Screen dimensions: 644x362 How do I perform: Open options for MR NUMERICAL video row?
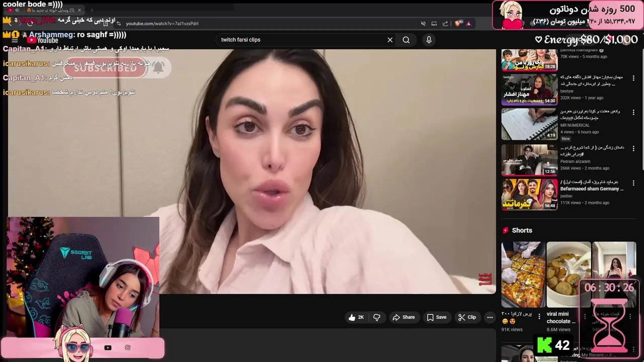[633, 112]
